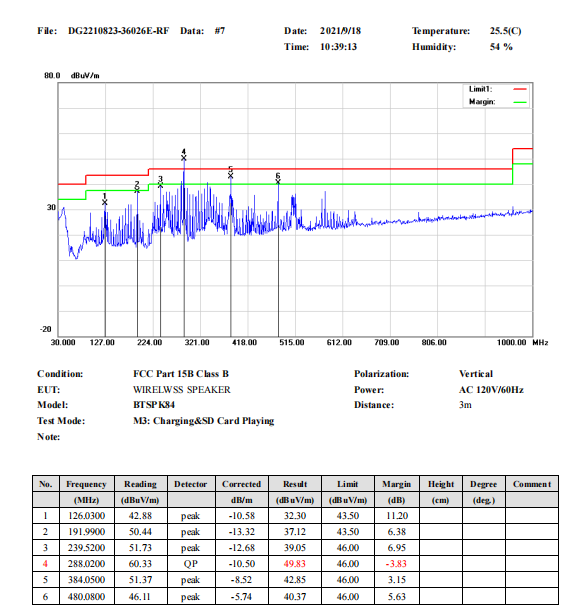This screenshot has width=571, height=615.
Task: Click the file name DG2210823-36026E-RF
Action: (118, 31)
